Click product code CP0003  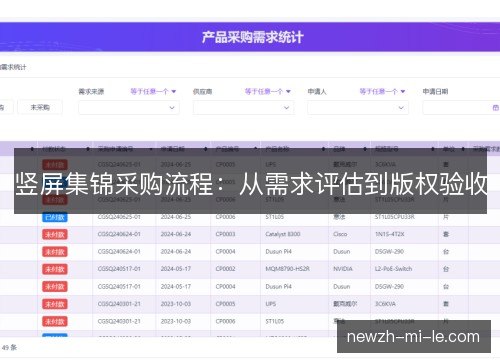click(225, 234)
